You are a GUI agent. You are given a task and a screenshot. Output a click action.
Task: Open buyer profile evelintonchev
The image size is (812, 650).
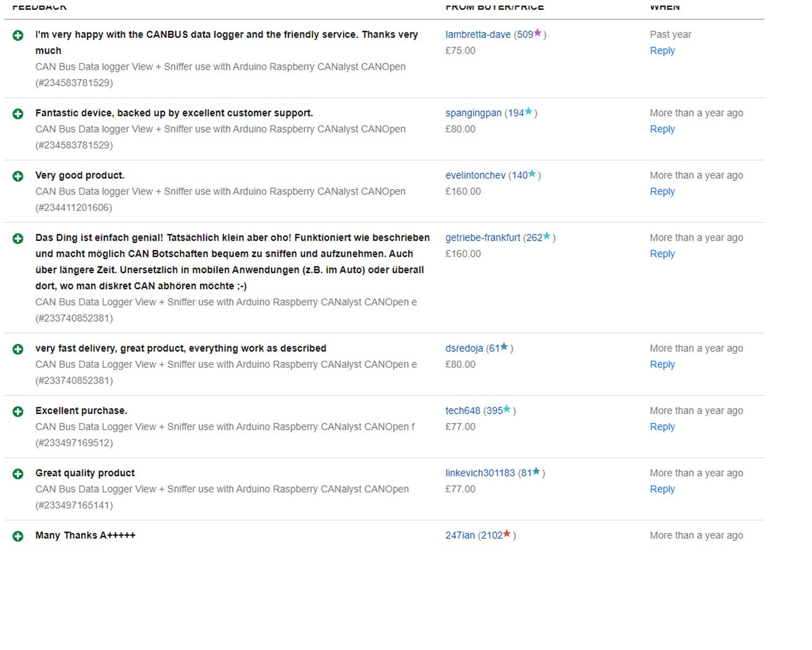[475, 175]
